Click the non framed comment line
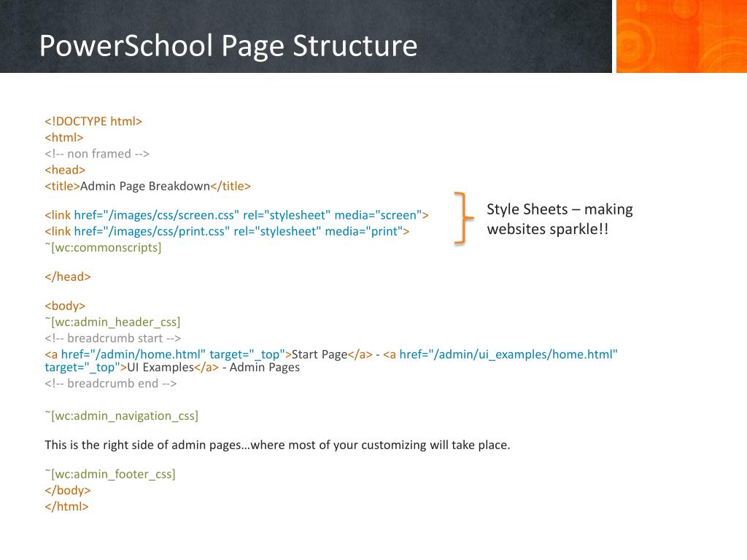747x560 pixels. tap(97, 154)
